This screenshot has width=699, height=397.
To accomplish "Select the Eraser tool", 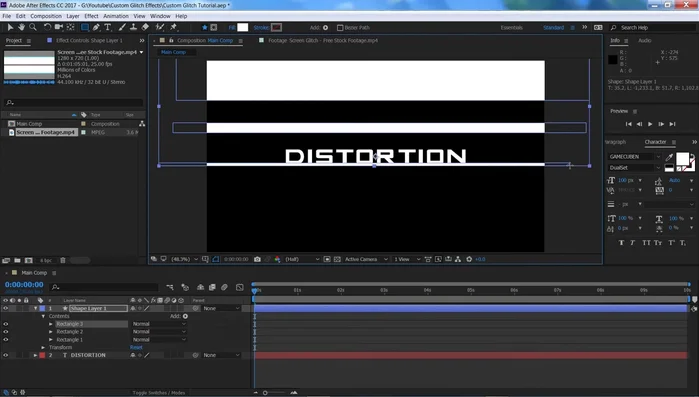I will (x=145, y=27).
